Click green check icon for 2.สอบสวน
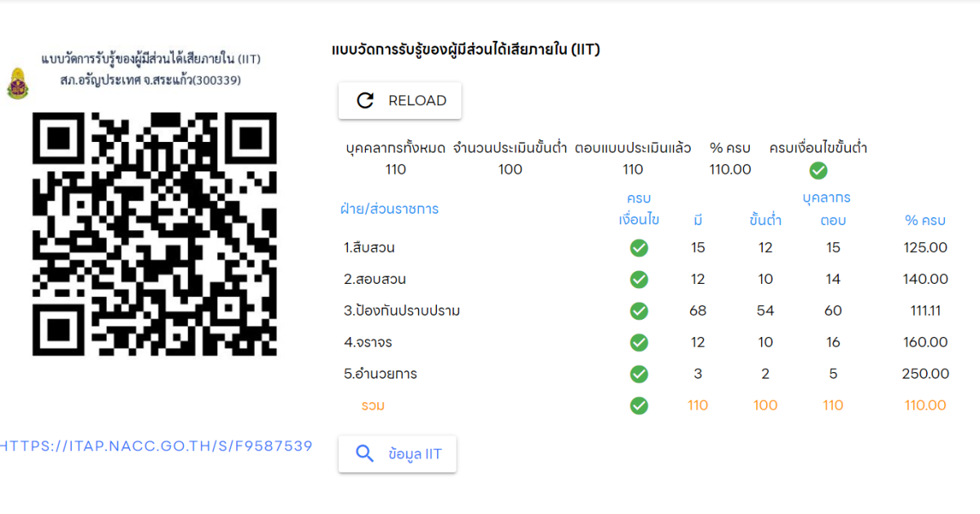980x514 pixels. coord(639,280)
